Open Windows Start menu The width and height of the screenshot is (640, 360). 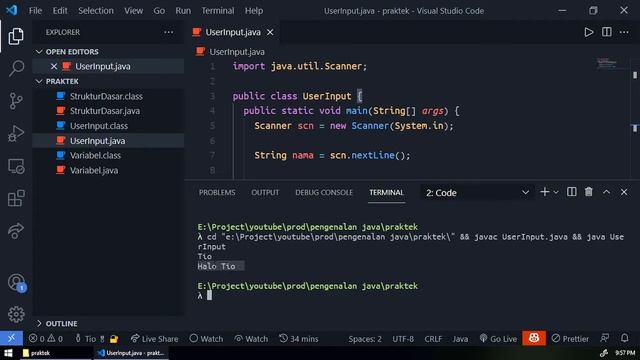pyautogui.click(x=8, y=353)
